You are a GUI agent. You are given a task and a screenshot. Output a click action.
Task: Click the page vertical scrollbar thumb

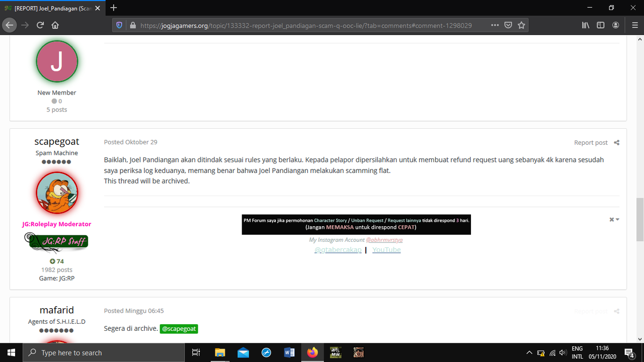[x=639, y=220]
